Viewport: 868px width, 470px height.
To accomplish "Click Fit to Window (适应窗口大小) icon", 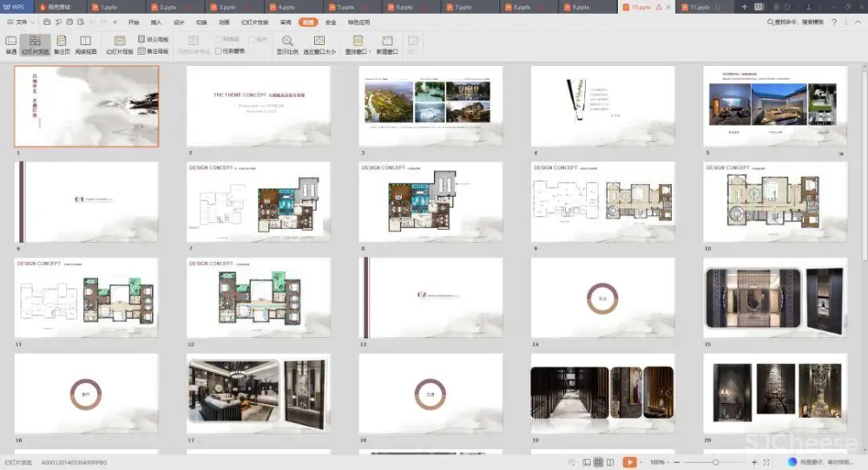I will tap(319, 44).
